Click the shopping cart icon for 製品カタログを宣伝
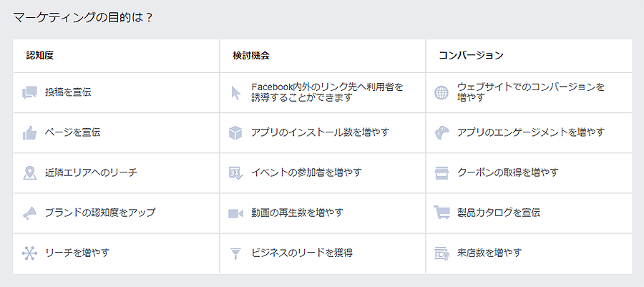 (442, 213)
